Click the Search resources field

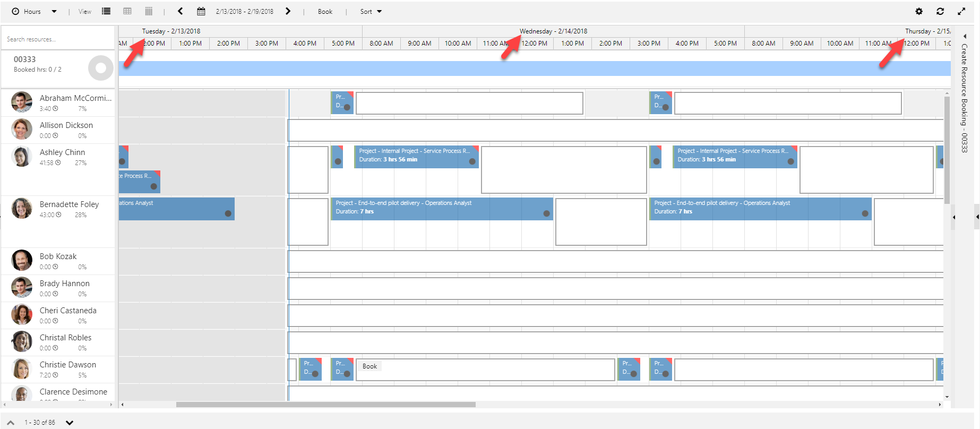[x=57, y=39]
